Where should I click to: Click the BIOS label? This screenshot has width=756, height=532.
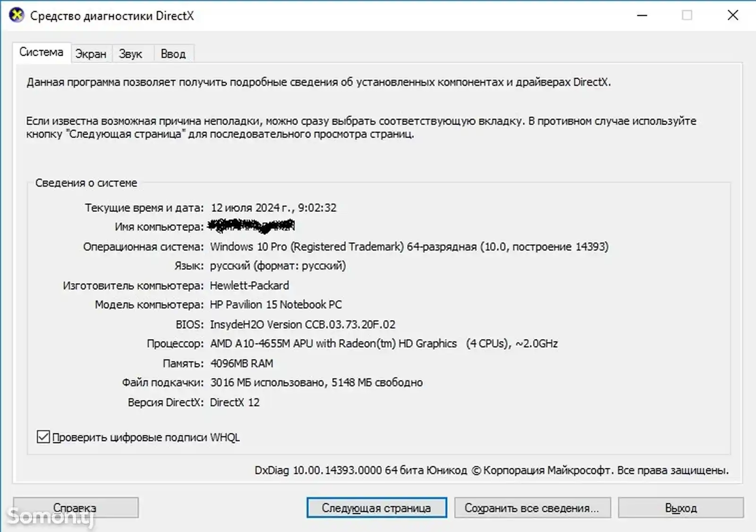[190, 324]
